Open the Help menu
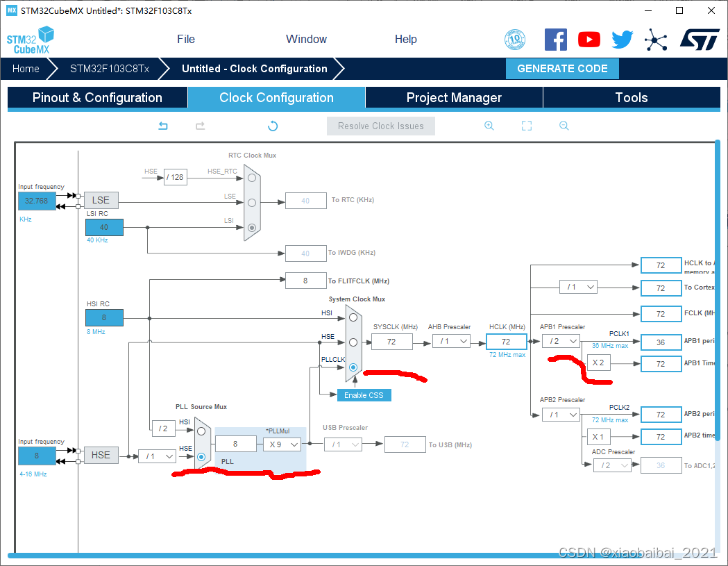 (405, 40)
